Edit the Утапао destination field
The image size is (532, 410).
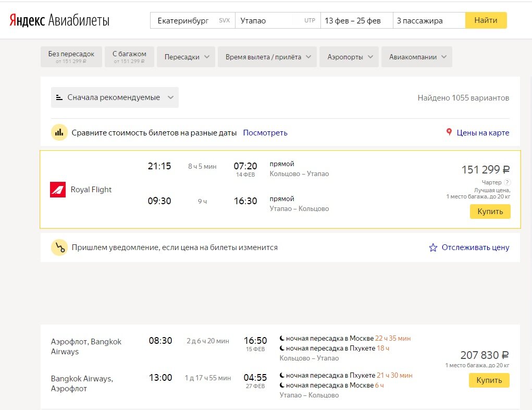278,20
